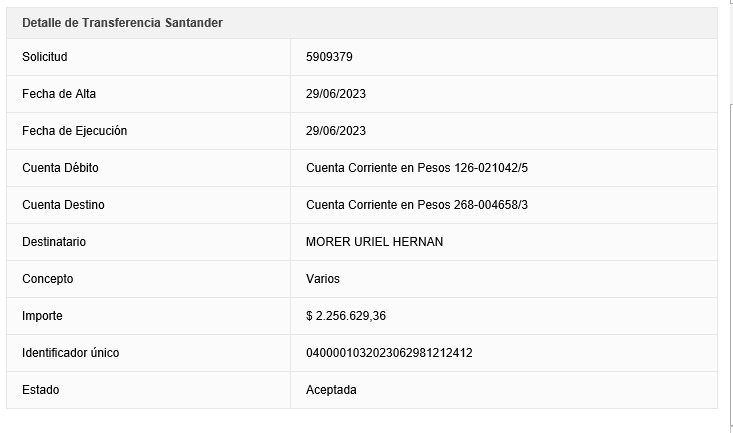Viewport: 733px width, 433px height.
Task: Click recipient name MORER URIEL HERNAN
Action: (374, 242)
